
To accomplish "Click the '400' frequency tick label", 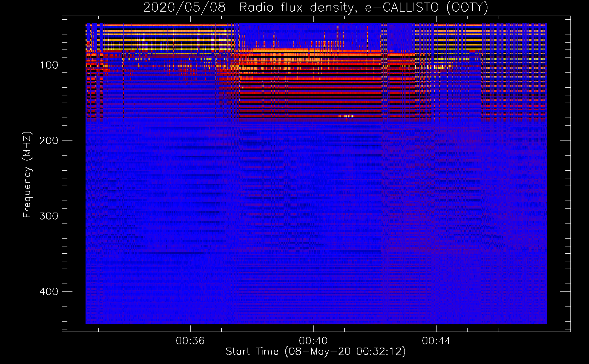I will [49, 292].
